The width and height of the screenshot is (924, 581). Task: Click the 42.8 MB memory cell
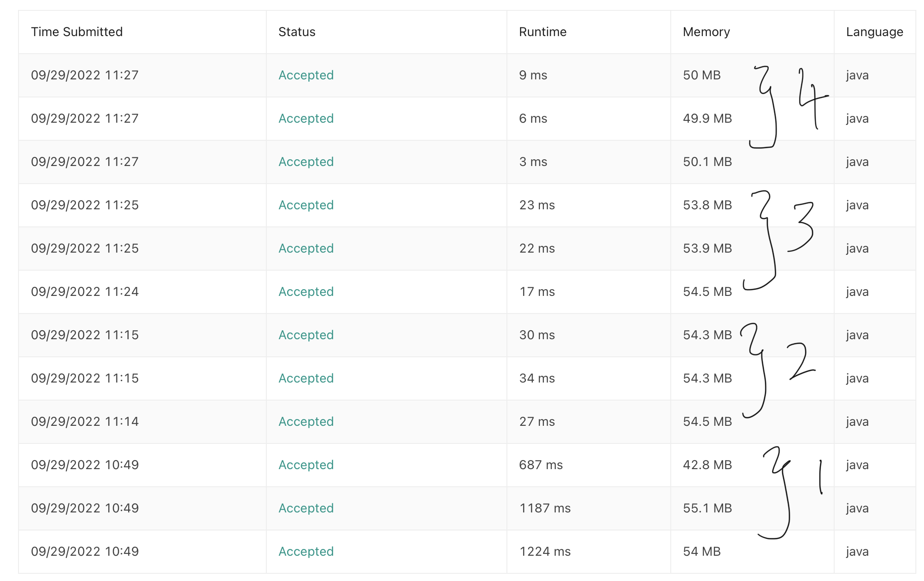(707, 465)
